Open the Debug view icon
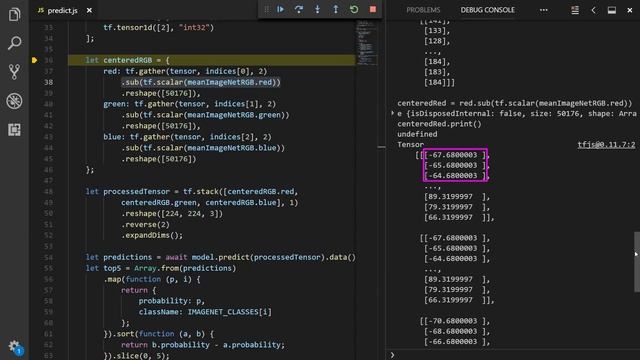 click(14, 101)
